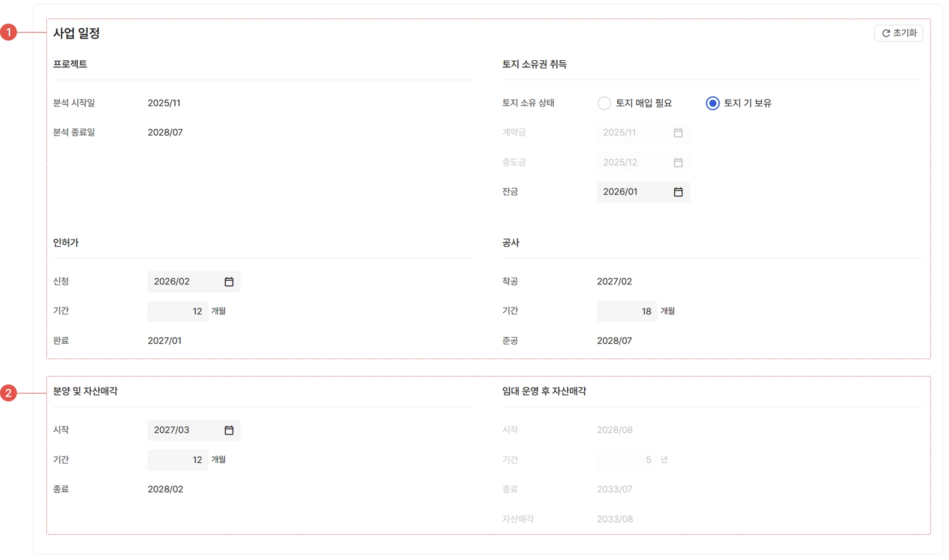
Task: Select 토지 기 보유 radio button
Action: [712, 103]
